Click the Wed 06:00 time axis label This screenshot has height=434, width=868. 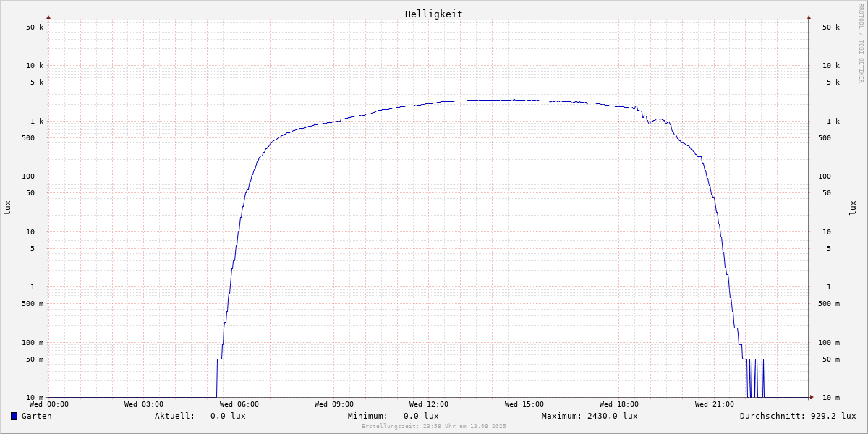click(x=239, y=404)
